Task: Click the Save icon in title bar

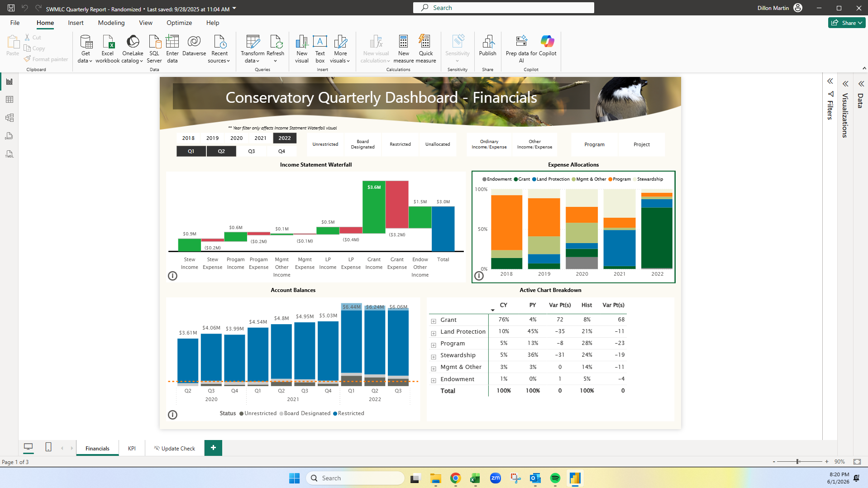Action: click(x=11, y=8)
